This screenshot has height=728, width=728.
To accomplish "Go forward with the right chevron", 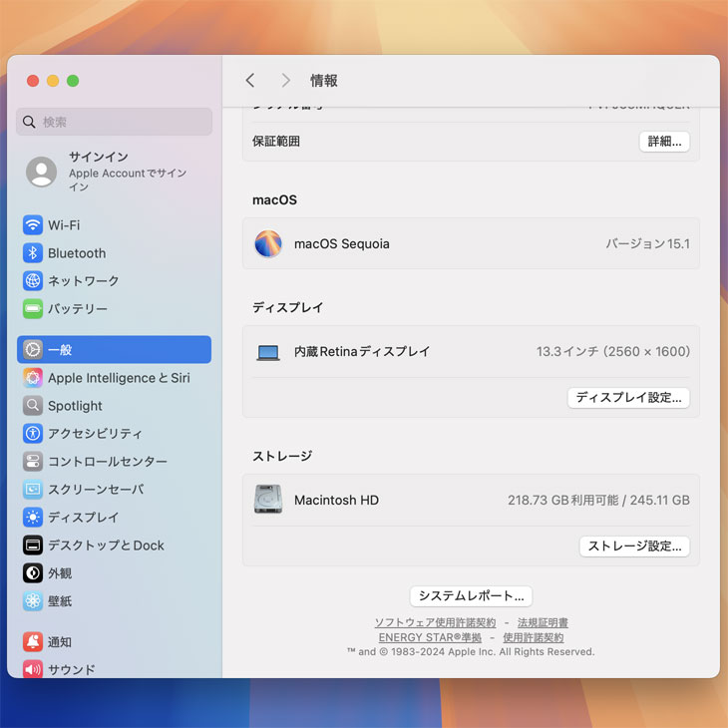I will 285,81.
